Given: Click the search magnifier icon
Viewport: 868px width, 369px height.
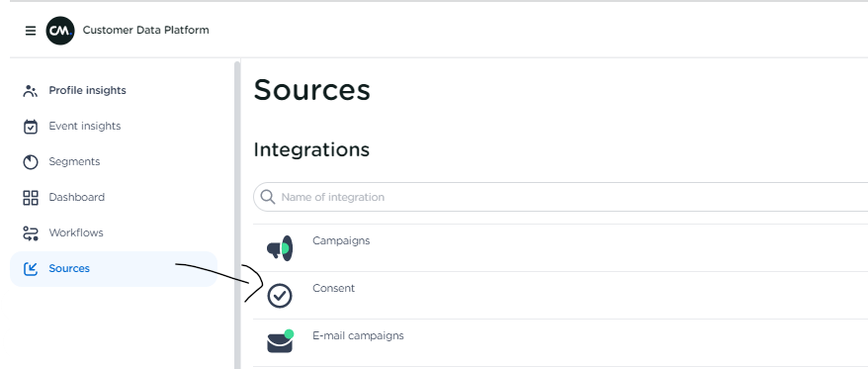Looking at the screenshot, I should (x=268, y=197).
